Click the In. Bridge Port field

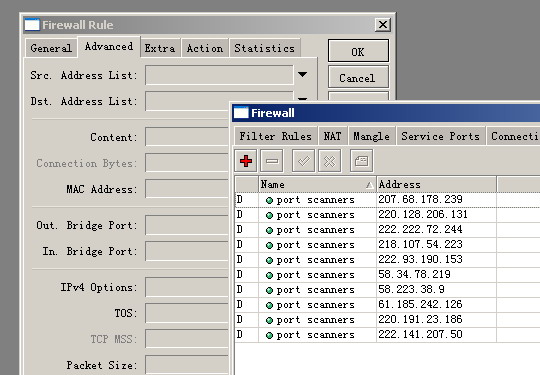[187, 251]
